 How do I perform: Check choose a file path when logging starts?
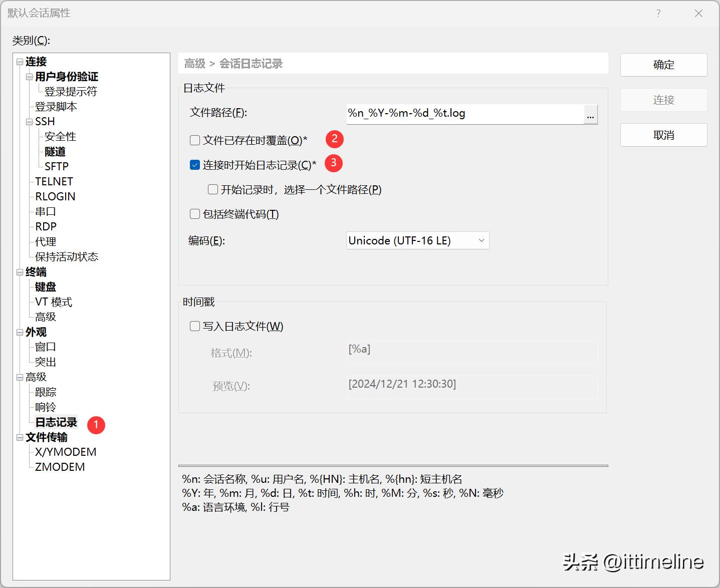[213, 190]
